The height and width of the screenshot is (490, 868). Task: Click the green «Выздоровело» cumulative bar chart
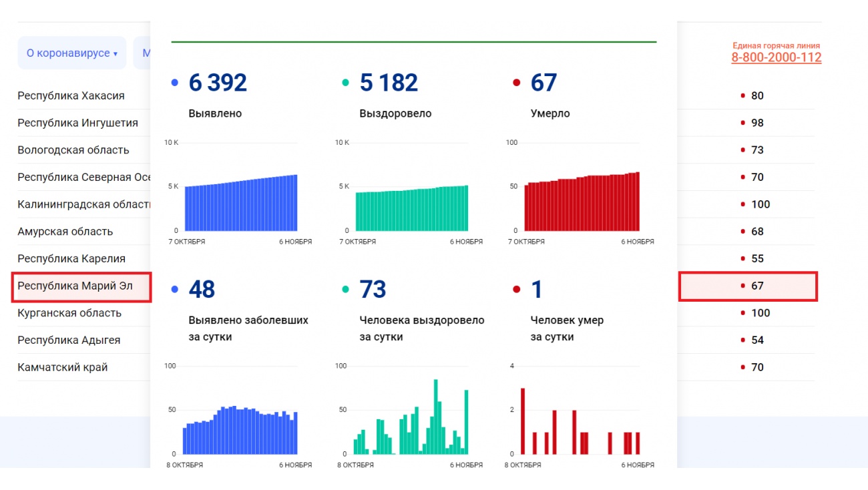click(x=412, y=208)
